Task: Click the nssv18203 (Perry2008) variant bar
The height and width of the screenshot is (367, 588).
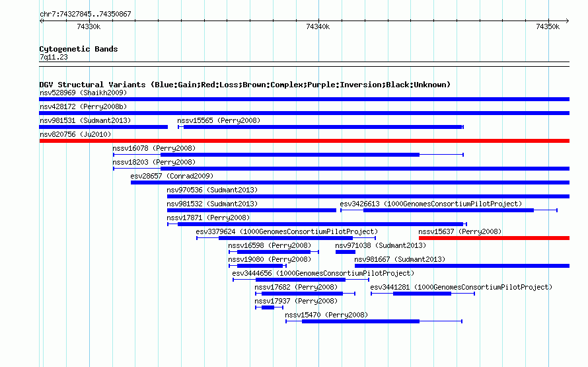Action: pyautogui.click(x=342, y=169)
